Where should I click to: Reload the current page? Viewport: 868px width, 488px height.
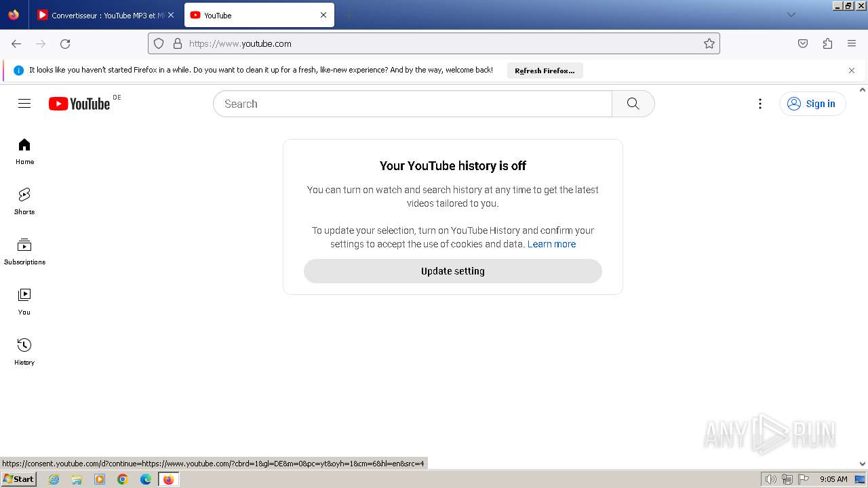tap(65, 43)
